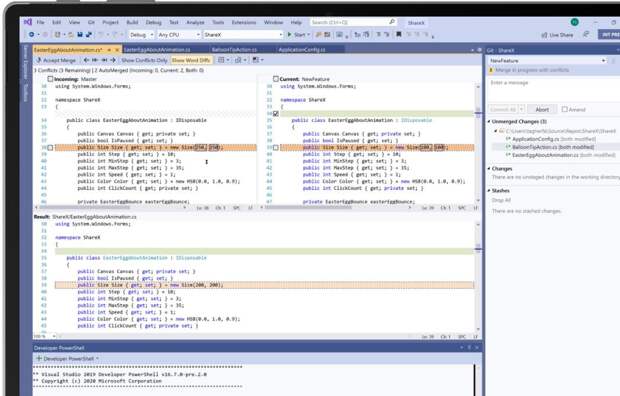Click the search magnifier icon

[392, 22]
